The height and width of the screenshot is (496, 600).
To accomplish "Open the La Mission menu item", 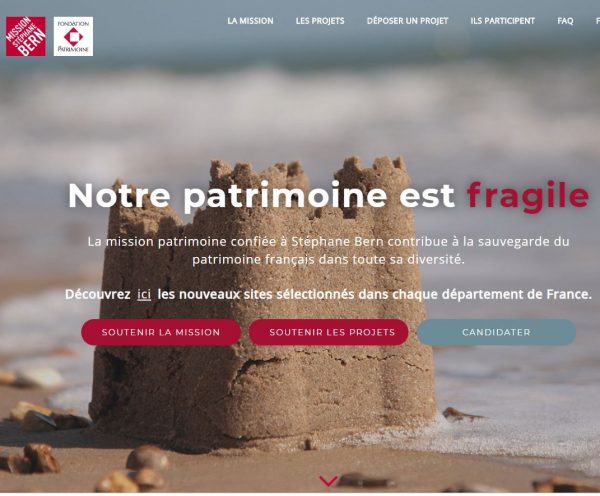I will coord(250,21).
